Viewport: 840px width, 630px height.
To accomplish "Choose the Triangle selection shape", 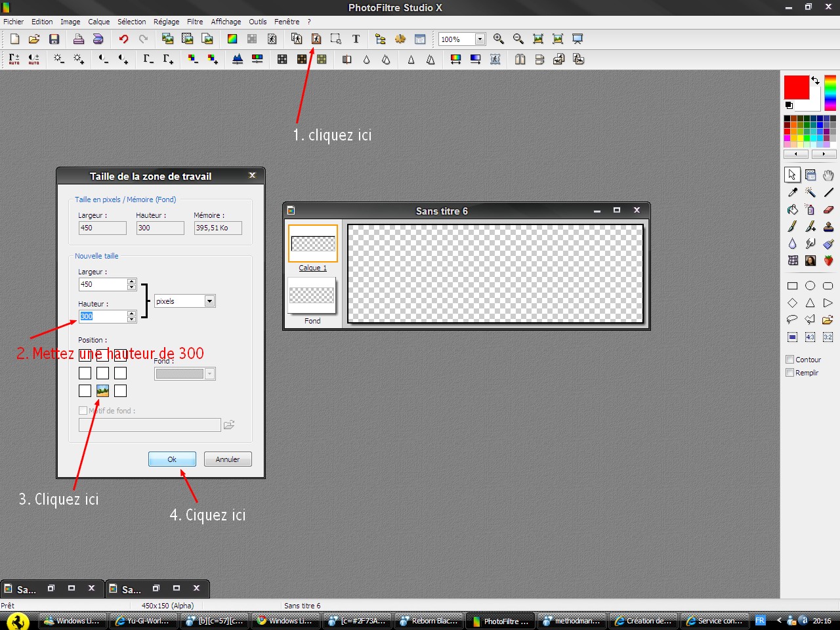I will tap(810, 303).
